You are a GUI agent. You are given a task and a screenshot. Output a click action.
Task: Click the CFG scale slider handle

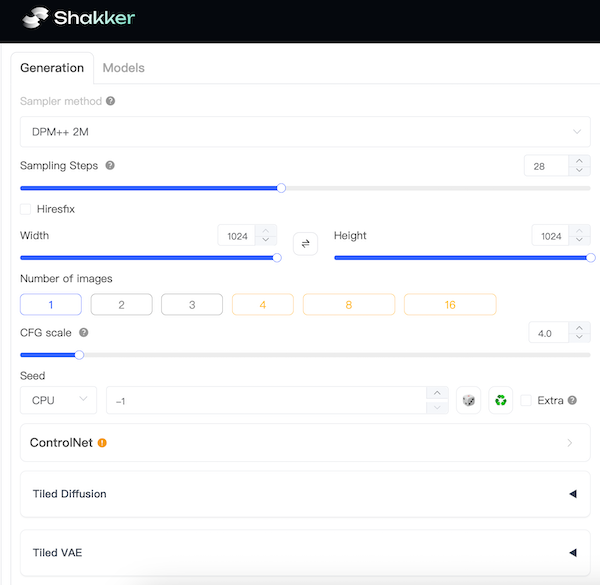pyautogui.click(x=79, y=354)
